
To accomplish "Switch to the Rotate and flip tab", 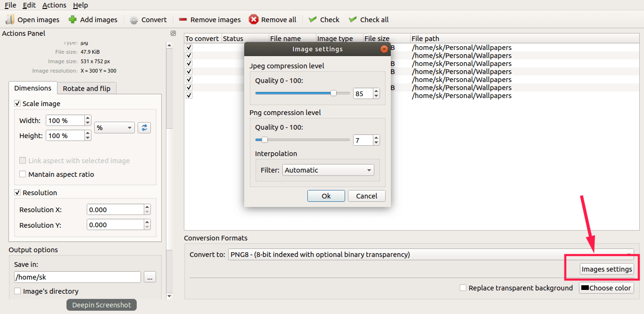I will (87, 88).
